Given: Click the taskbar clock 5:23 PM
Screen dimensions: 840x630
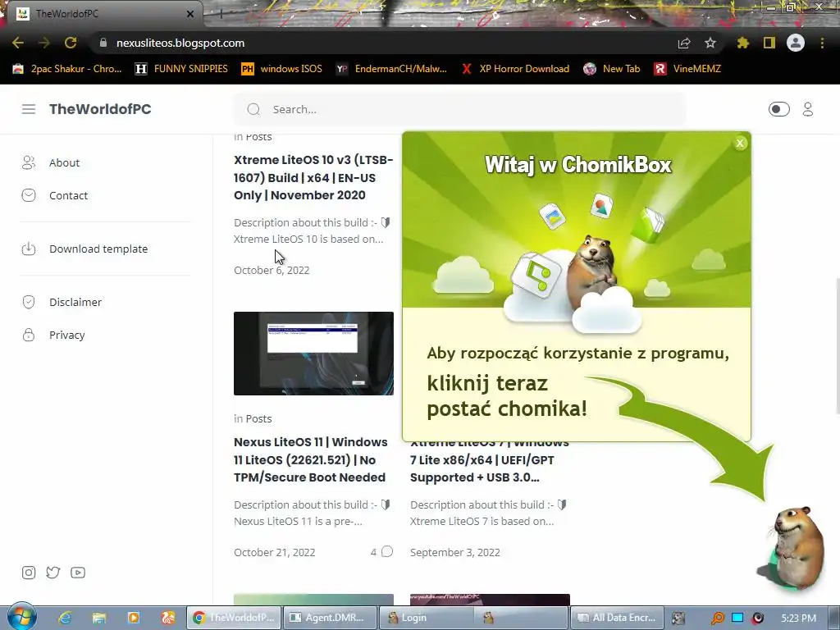Looking at the screenshot, I should 799,619.
